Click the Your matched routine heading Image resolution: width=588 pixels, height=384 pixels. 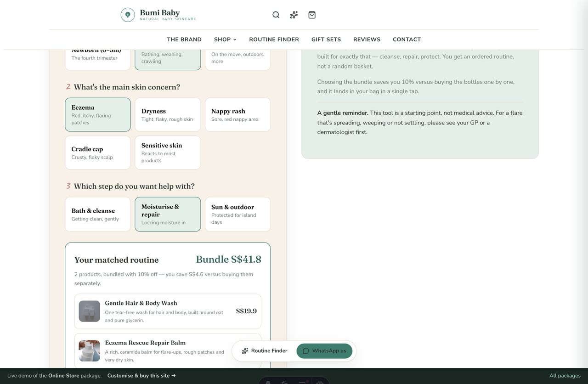116,260
